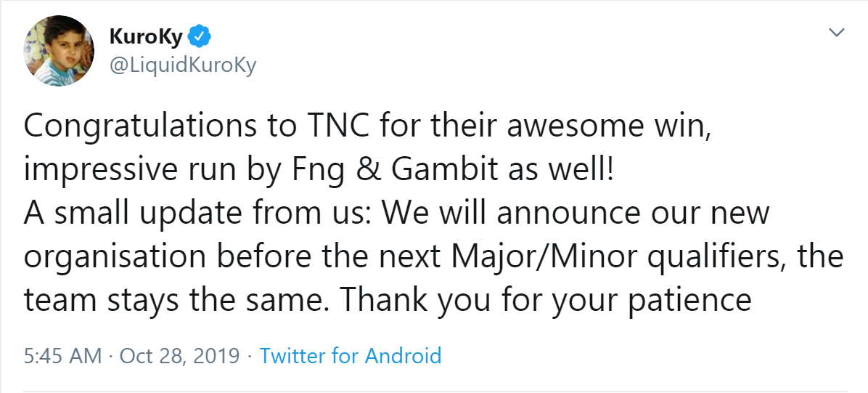Expand the tweet options chevron

[837, 33]
